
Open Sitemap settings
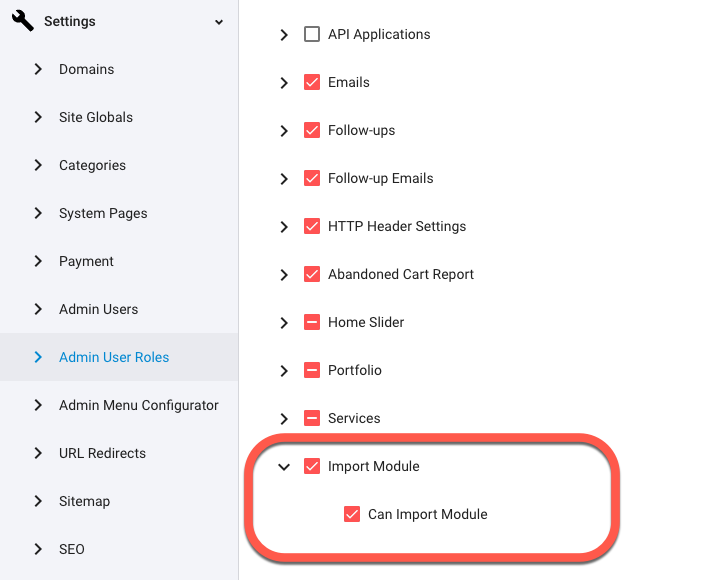pyautogui.click(x=84, y=501)
